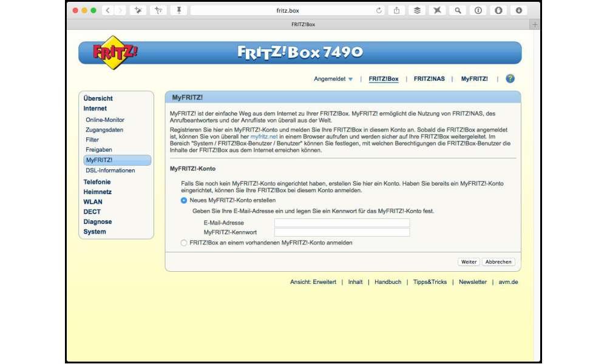Screen dimensions: 607x364
Task: Switch to the FRITZ!Box top tab
Action: click(x=383, y=79)
